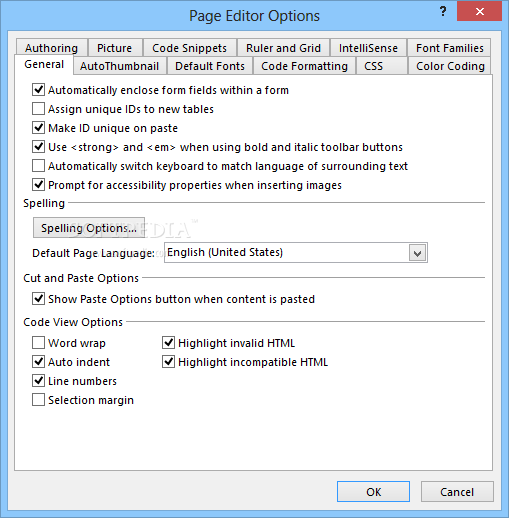
Task: Toggle Auto indent checkbox
Action: click(38, 362)
